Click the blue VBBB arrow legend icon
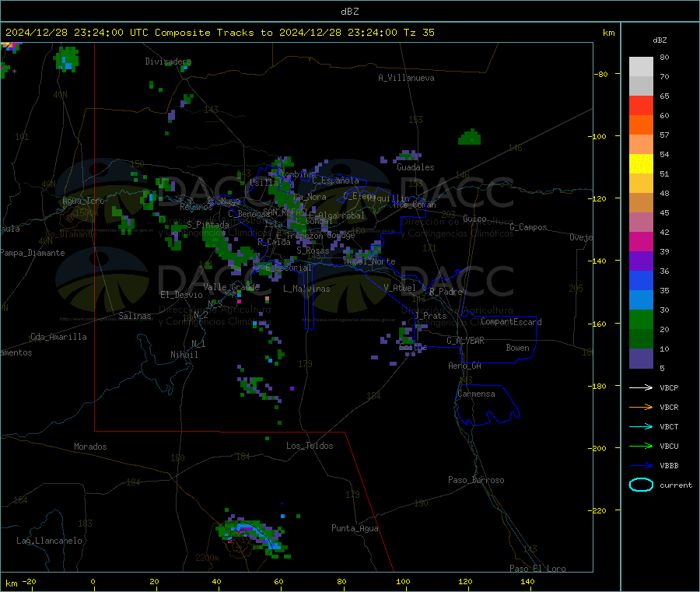The height and width of the screenshot is (592, 700). [641, 466]
